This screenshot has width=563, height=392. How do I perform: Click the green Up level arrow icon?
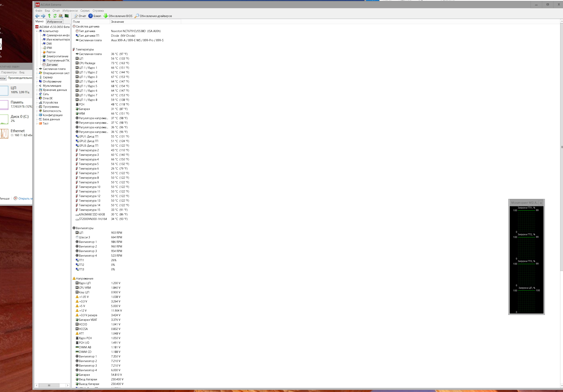49,16
